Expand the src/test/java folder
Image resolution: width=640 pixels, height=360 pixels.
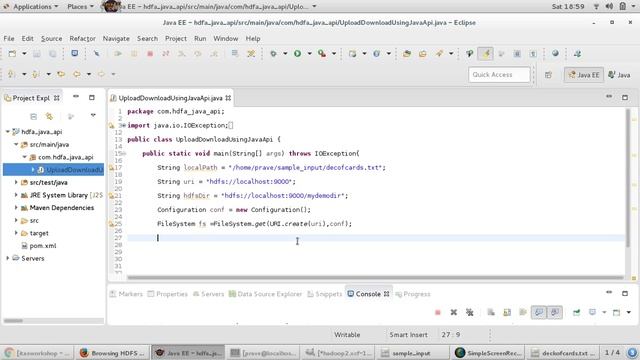pos(16,182)
